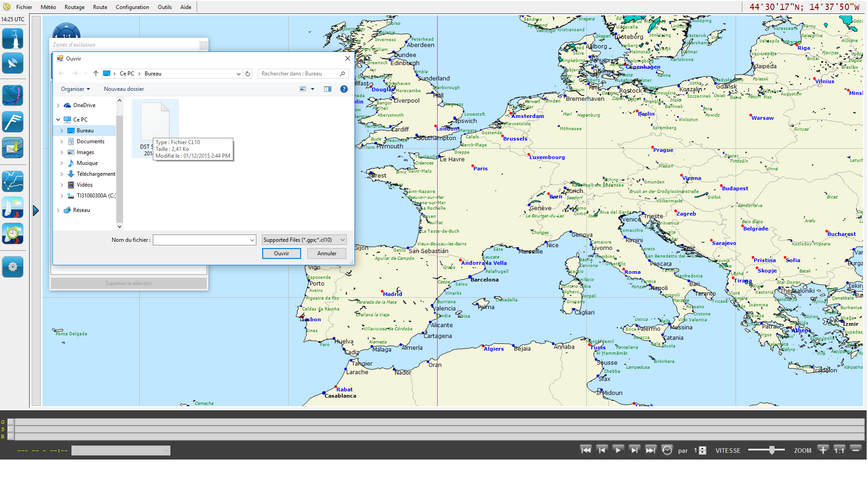Toggle the S timeline checkbox

pyautogui.click(x=11, y=429)
